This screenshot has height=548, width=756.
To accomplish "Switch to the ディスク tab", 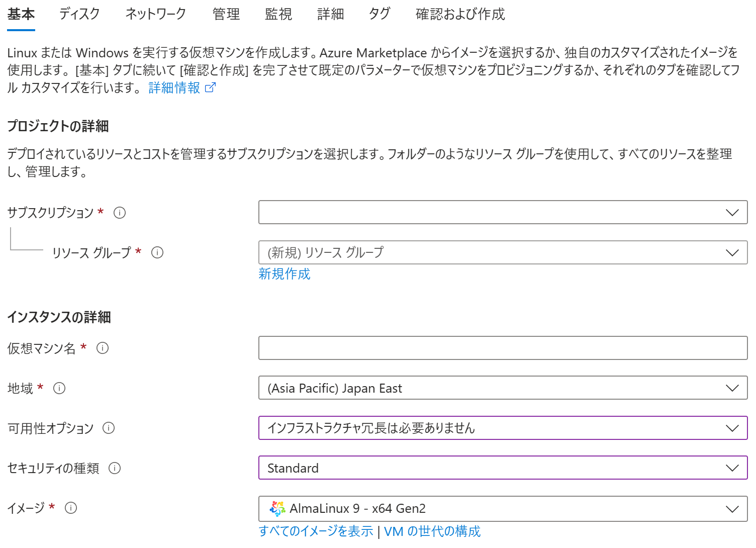I will coord(79,14).
